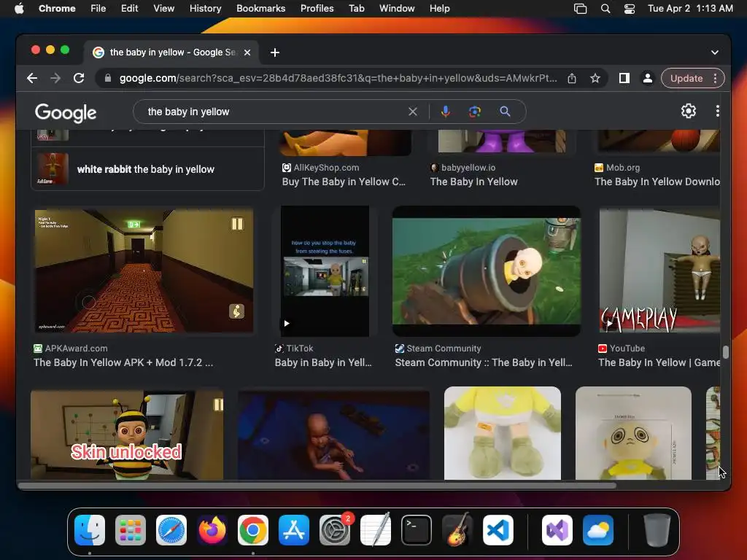This screenshot has height=560, width=747.
Task: Open the plush doll with spiral eyes image
Action: [x=633, y=433]
